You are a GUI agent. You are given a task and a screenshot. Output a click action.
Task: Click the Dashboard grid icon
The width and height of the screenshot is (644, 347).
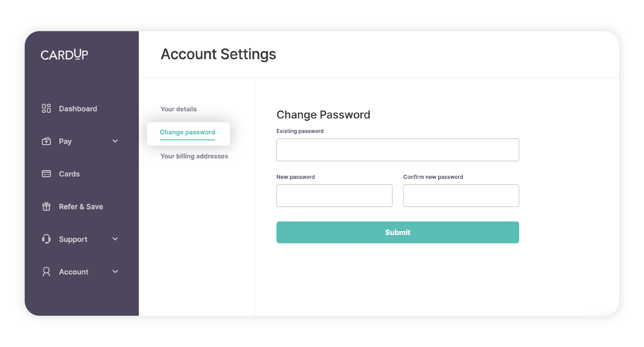click(47, 109)
